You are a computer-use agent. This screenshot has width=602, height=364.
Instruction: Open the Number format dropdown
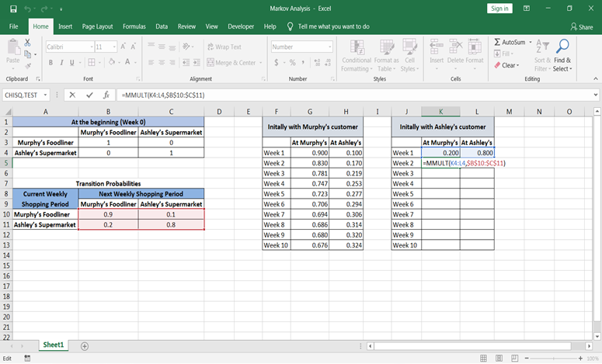[330, 47]
